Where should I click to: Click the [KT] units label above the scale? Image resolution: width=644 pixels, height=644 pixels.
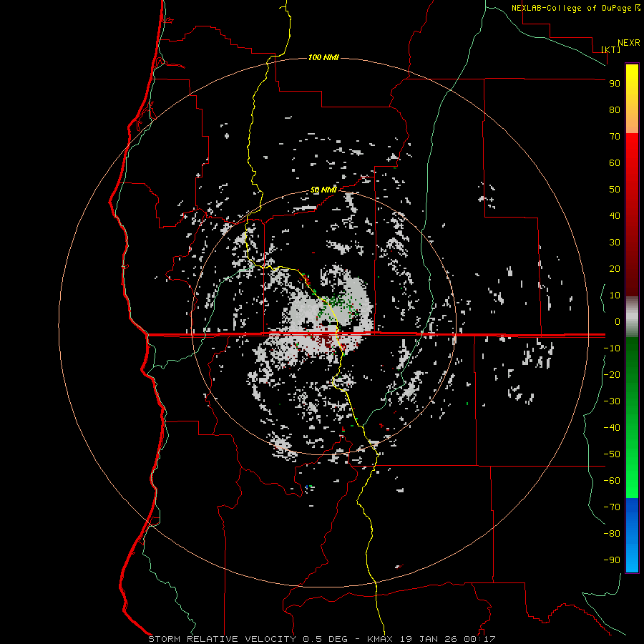click(x=610, y=49)
